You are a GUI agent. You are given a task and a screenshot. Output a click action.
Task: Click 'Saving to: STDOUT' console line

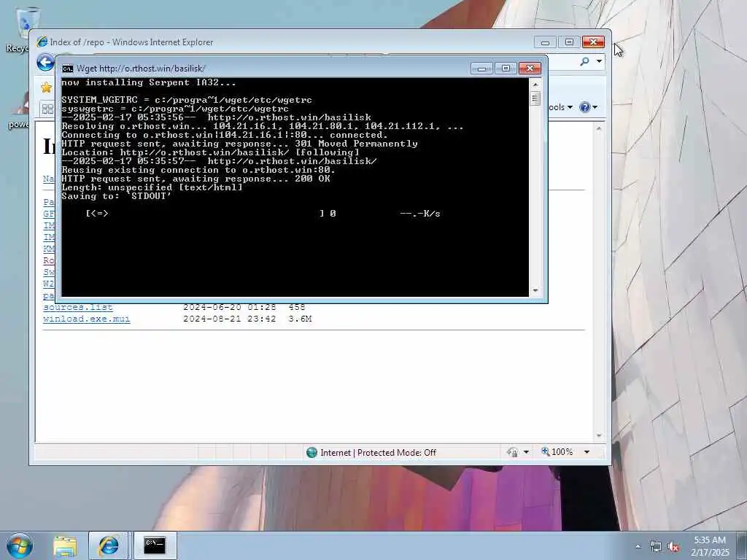pos(116,196)
